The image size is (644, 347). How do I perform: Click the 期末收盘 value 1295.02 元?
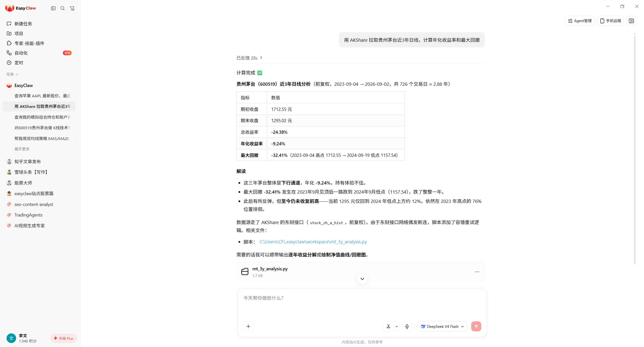point(281,120)
